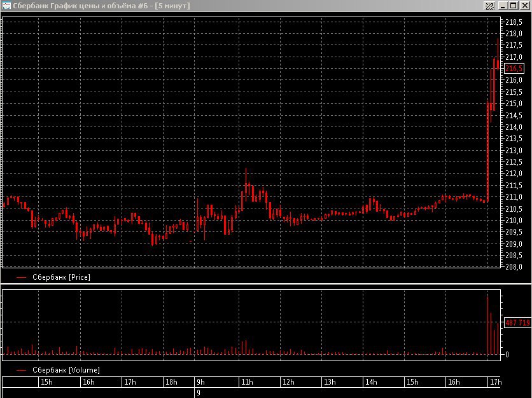Viewport: 532px width, 398px height.
Task: Minimize the Сбербанк chart window
Action: pos(503,6)
